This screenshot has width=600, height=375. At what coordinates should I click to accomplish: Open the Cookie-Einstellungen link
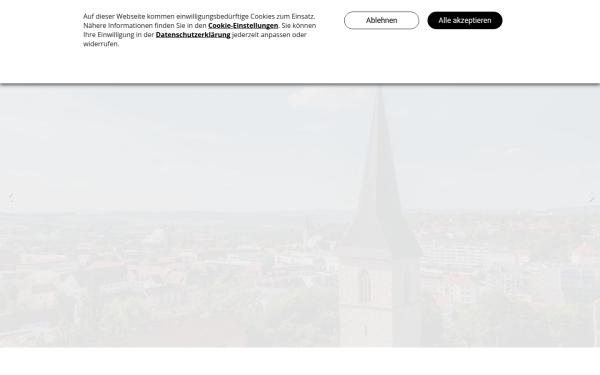(243, 26)
